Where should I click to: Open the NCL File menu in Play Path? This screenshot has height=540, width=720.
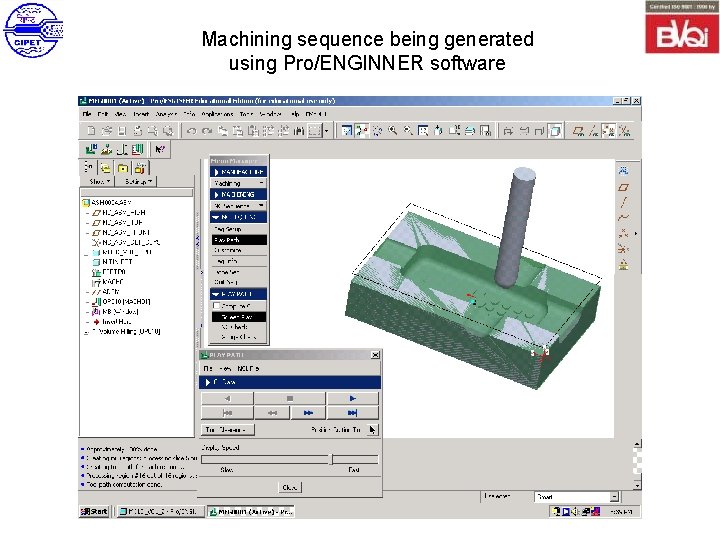click(248, 368)
